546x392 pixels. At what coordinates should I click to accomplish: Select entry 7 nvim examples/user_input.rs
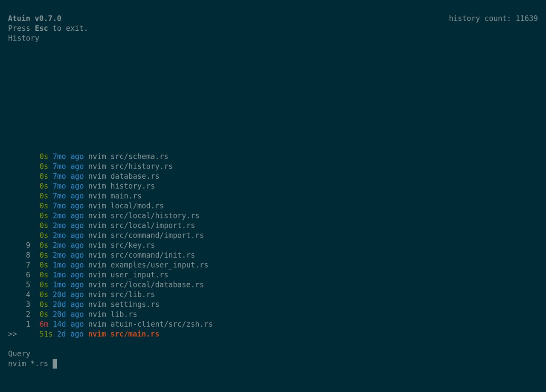[117, 265]
